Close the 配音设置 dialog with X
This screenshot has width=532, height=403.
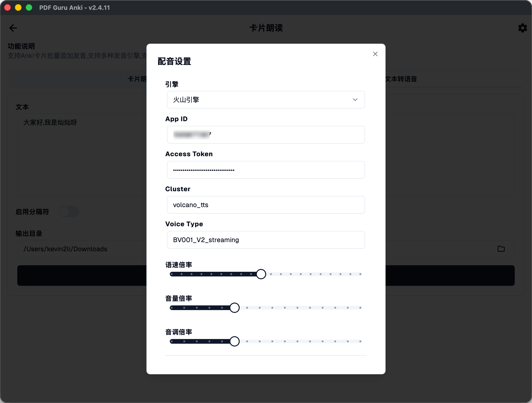pyautogui.click(x=375, y=54)
